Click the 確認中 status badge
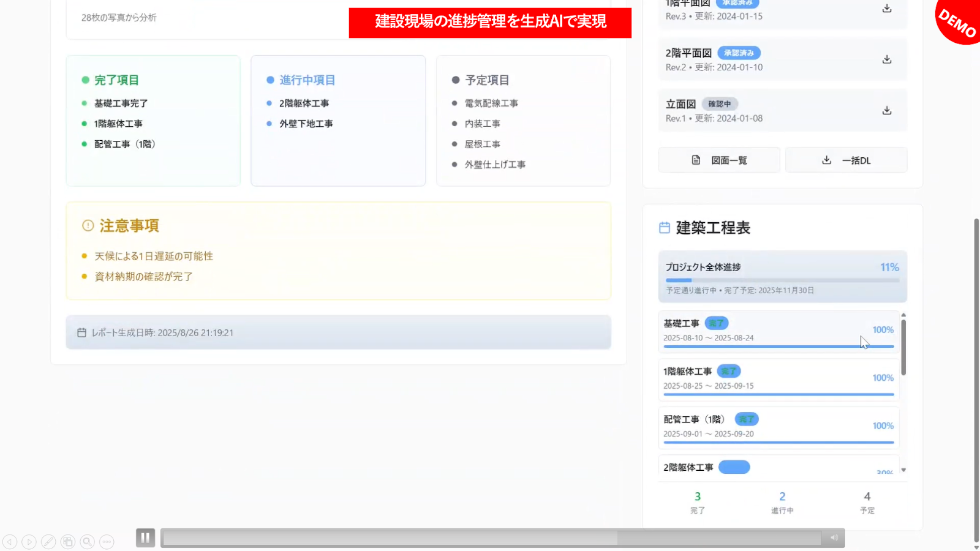Screen dimensions: 980x551 tap(719, 104)
